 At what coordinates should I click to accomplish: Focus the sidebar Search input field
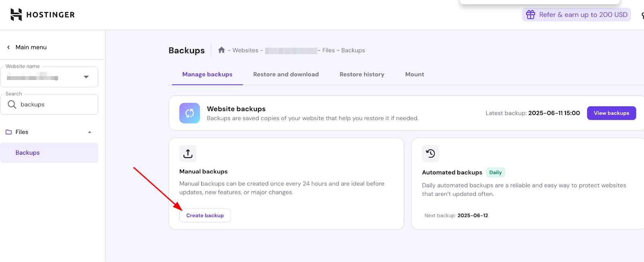click(56, 104)
